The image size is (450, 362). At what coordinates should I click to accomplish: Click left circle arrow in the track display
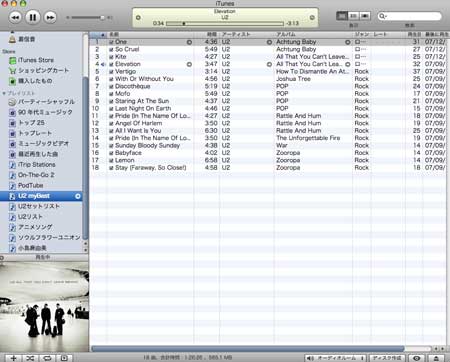[138, 17]
